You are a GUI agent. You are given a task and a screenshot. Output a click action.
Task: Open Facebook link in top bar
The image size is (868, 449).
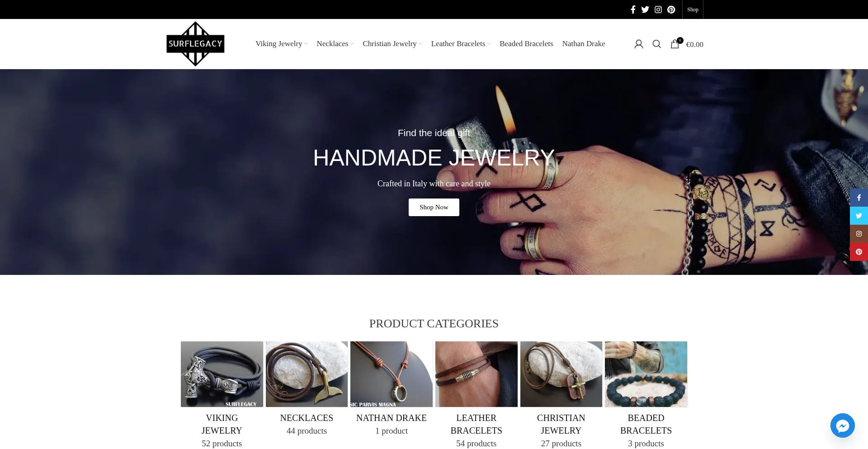click(x=633, y=9)
